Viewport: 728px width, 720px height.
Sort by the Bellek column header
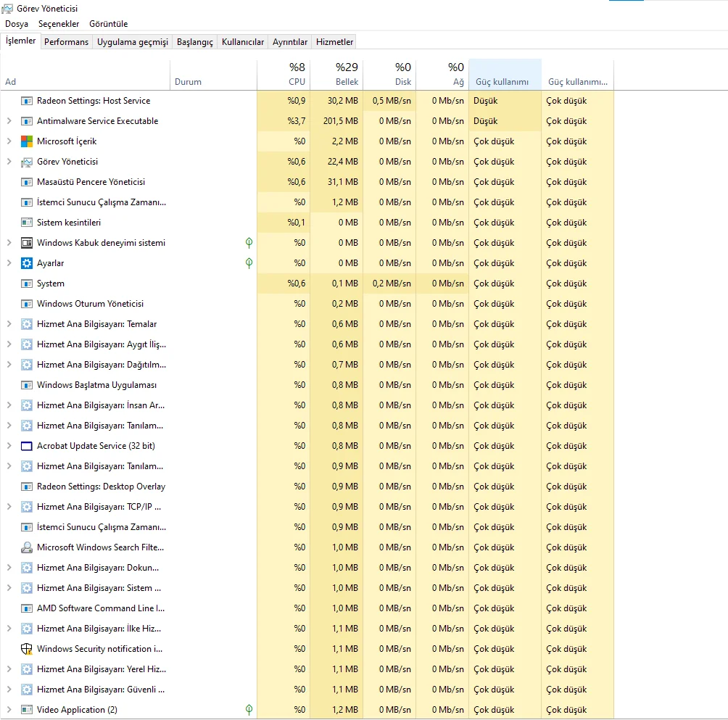[336, 74]
